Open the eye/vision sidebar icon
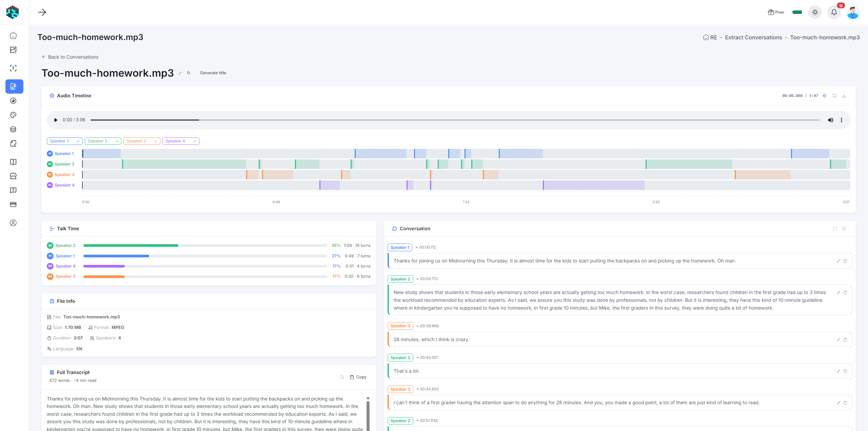This screenshot has width=868, height=431. 13,101
